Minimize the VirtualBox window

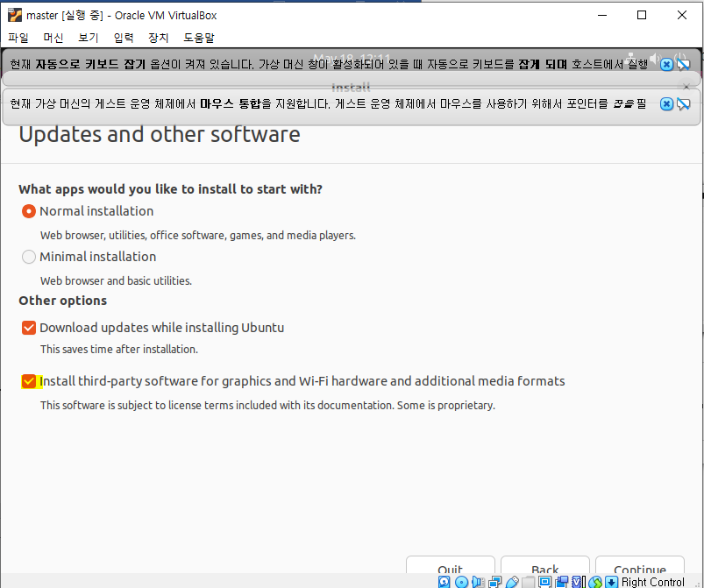point(602,15)
